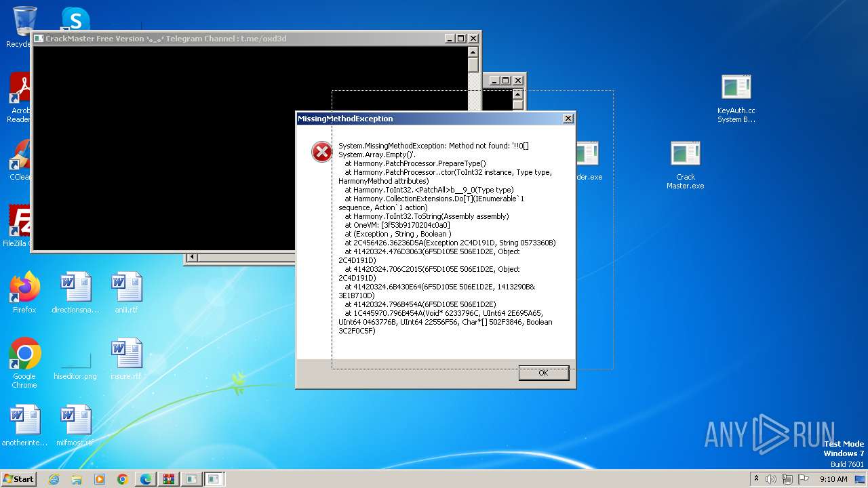The image size is (868, 488).
Task: Click the red error icon in the dialog
Action: click(321, 152)
